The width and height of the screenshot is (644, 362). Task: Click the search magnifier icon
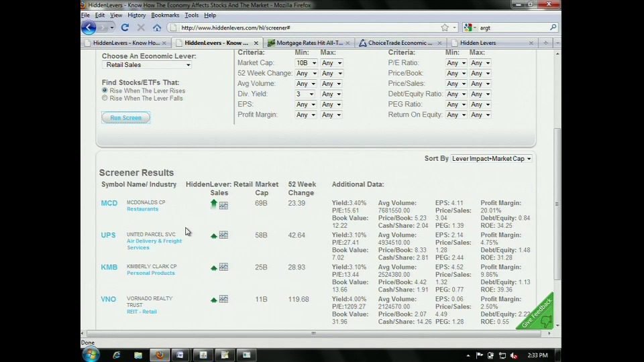(x=553, y=27)
